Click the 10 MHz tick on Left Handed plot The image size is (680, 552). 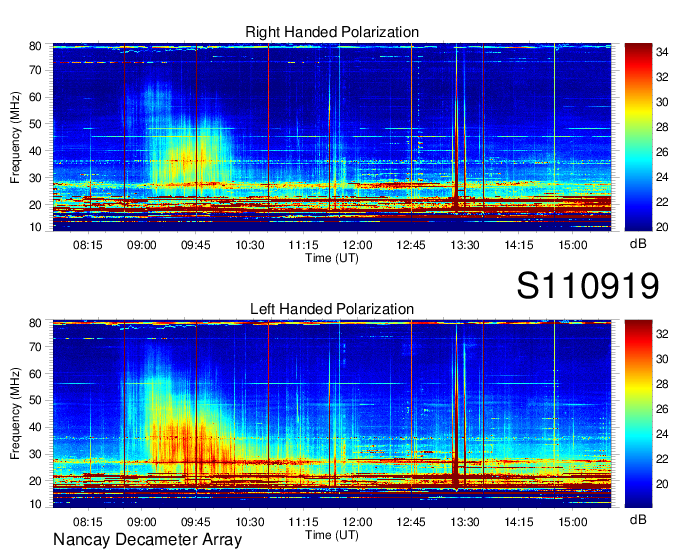point(36,504)
